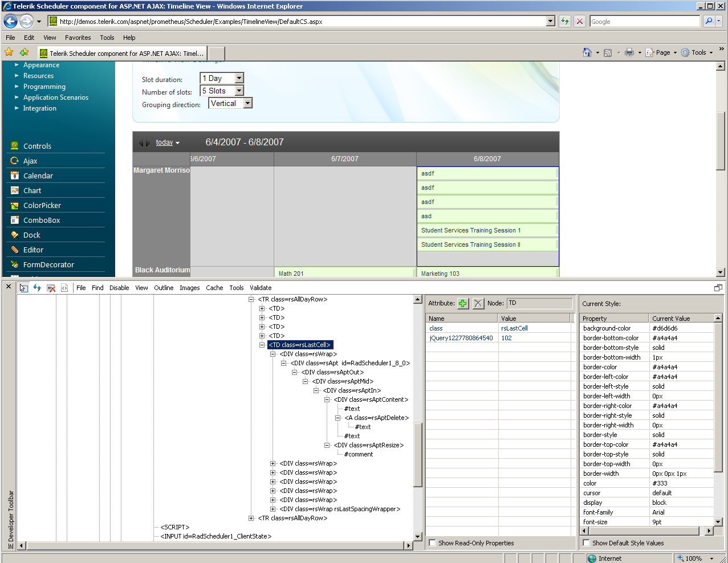Open the Application Scenarios link

[x=56, y=97]
